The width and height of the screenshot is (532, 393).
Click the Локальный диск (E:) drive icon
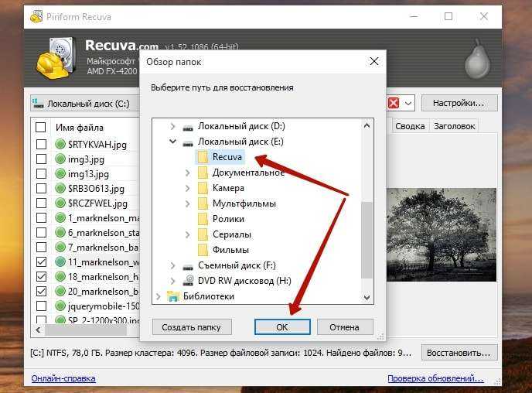click(188, 143)
